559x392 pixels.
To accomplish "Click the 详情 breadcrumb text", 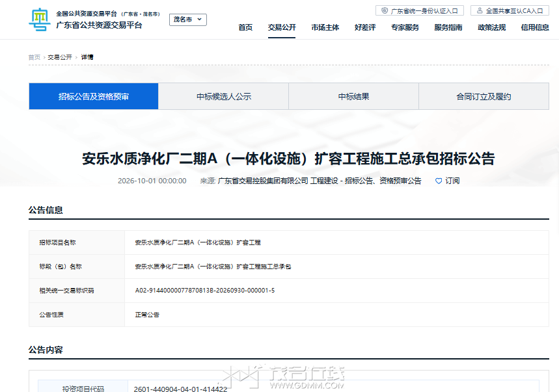I will (87, 57).
